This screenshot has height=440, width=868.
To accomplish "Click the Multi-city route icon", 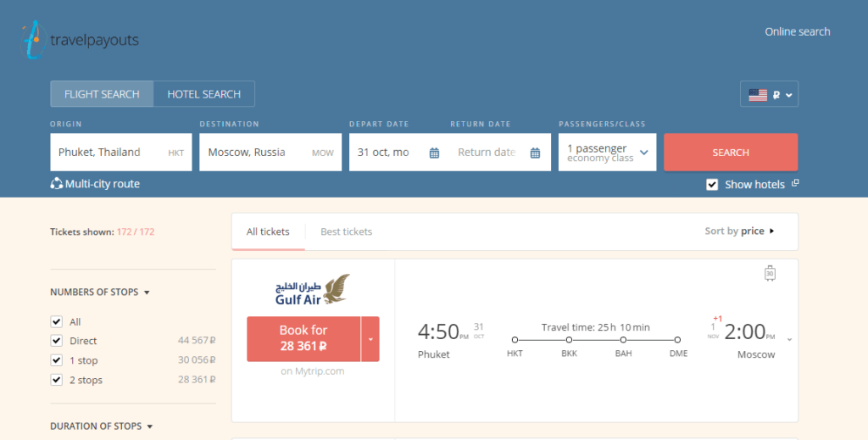I will pyautogui.click(x=57, y=184).
